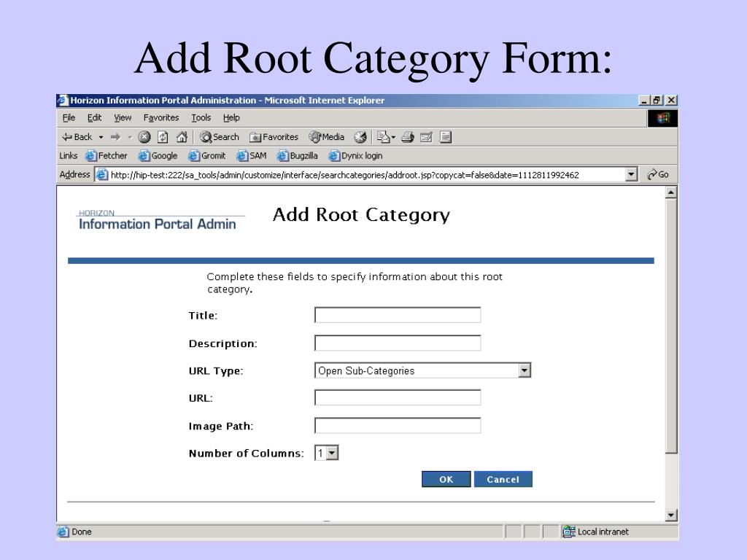Open the Number of Columns dropdown
Viewport: 747px width, 560px height.
pos(326,453)
